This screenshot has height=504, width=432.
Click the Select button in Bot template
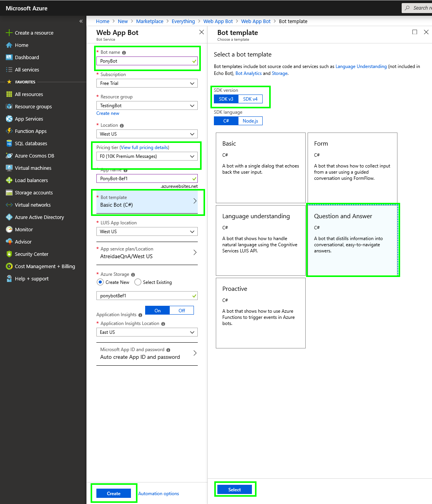(x=235, y=490)
